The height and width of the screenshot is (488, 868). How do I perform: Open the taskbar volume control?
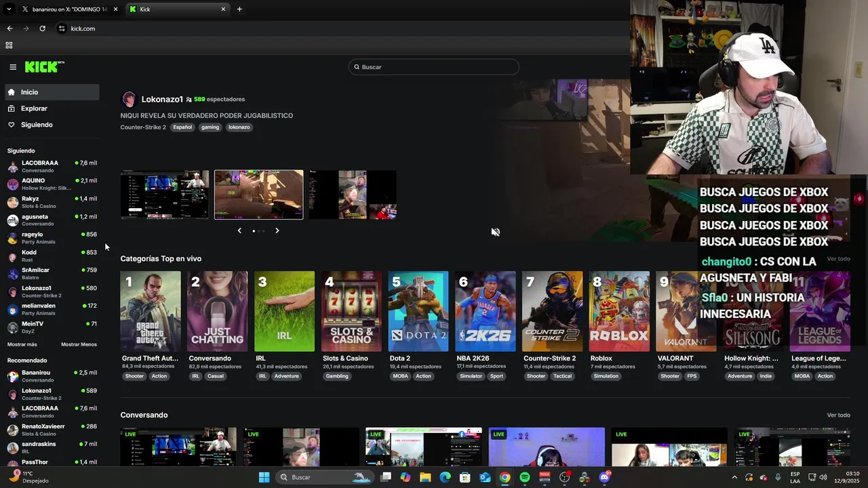coord(823,477)
